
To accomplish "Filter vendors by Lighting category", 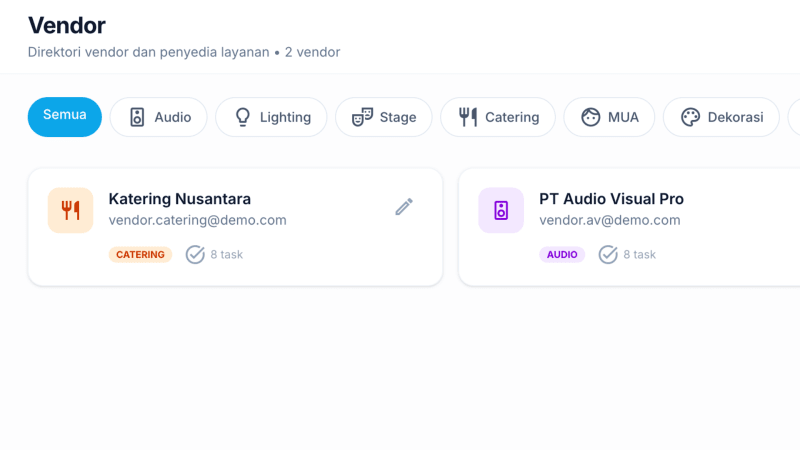I will pos(271,117).
